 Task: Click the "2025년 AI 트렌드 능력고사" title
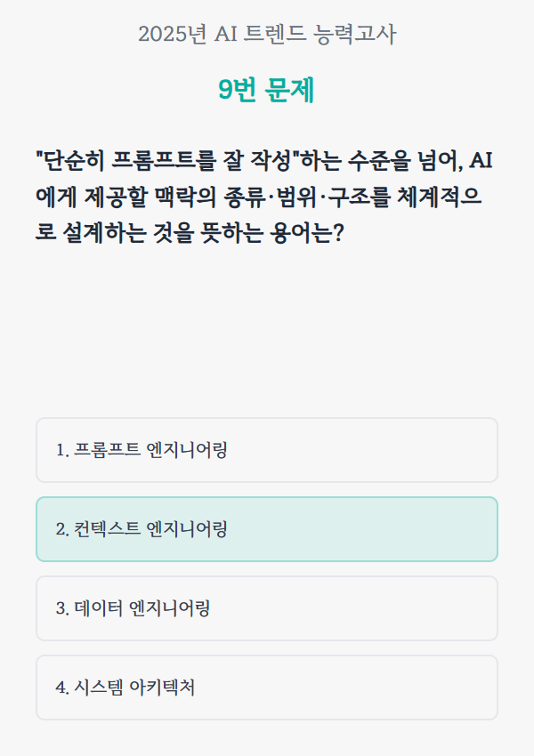266,35
